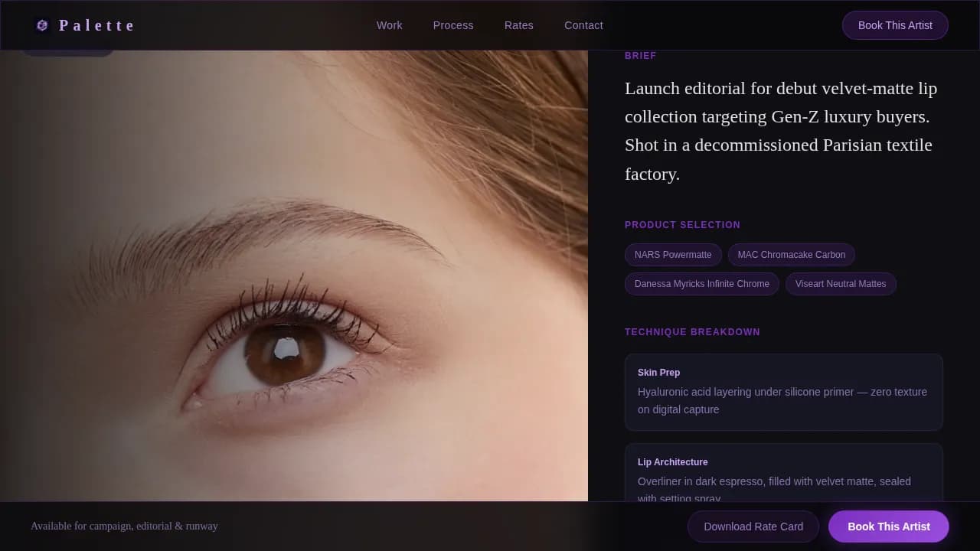
Task: Click Book This Artist in the top navbar
Action: point(895,25)
